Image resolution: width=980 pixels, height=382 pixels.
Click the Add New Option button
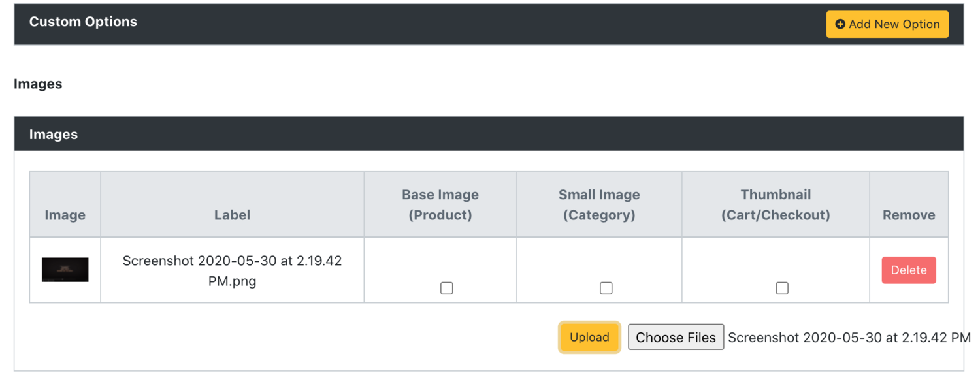[x=887, y=24]
